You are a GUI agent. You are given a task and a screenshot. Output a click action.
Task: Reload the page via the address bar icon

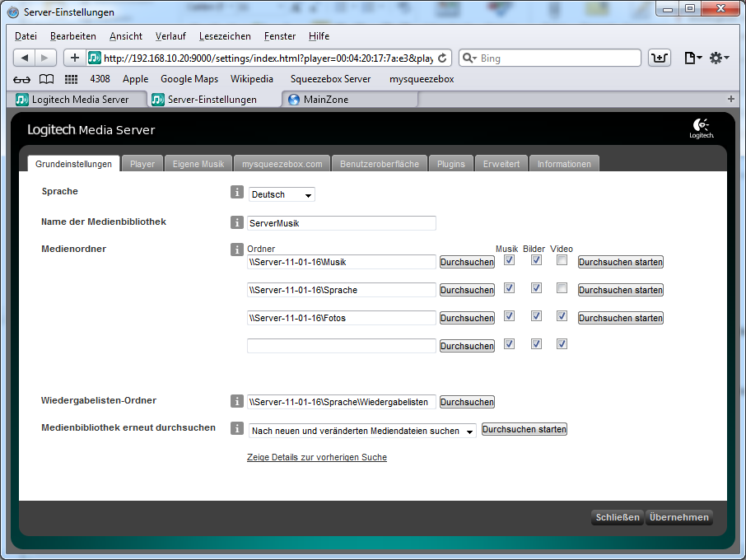pos(443,58)
